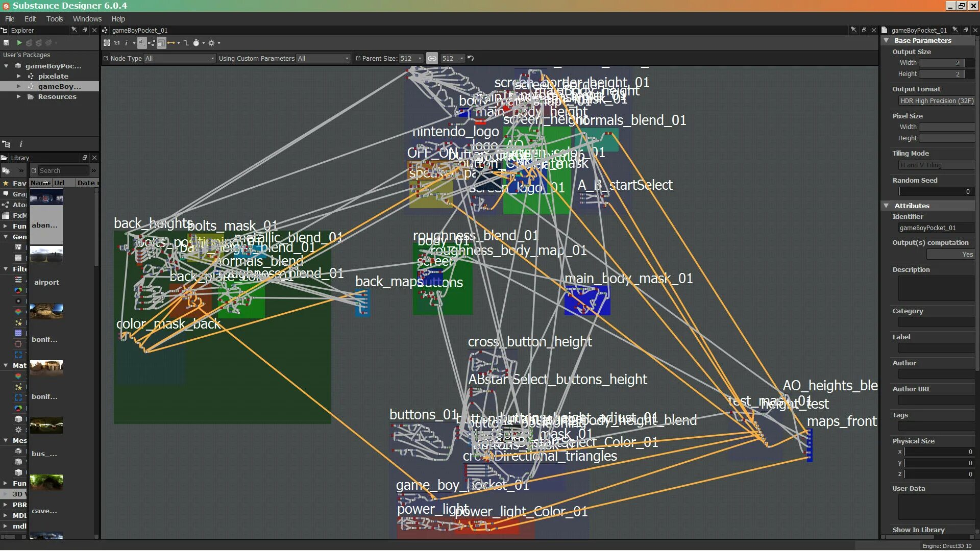Click the italic info icon below Explorer
This screenshot has width=980, height=551.
coord(21,144)
